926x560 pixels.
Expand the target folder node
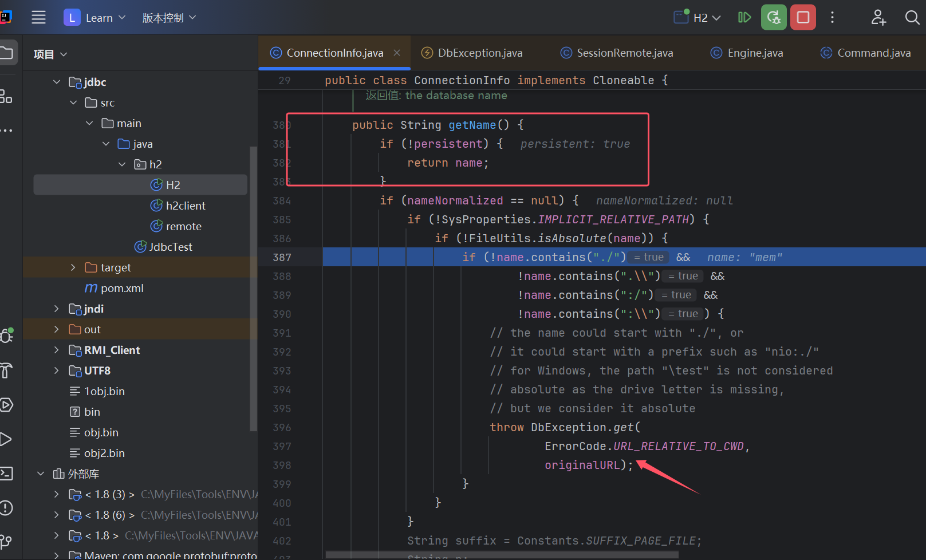point(73,267)
